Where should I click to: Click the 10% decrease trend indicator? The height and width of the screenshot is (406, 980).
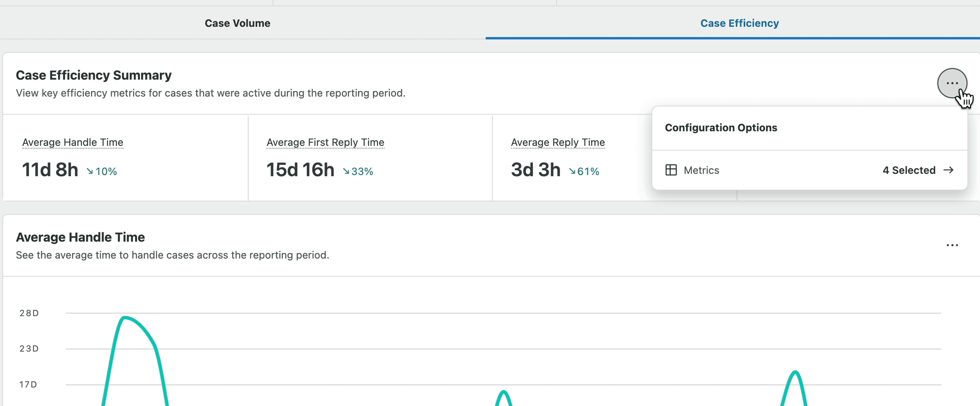102,171
